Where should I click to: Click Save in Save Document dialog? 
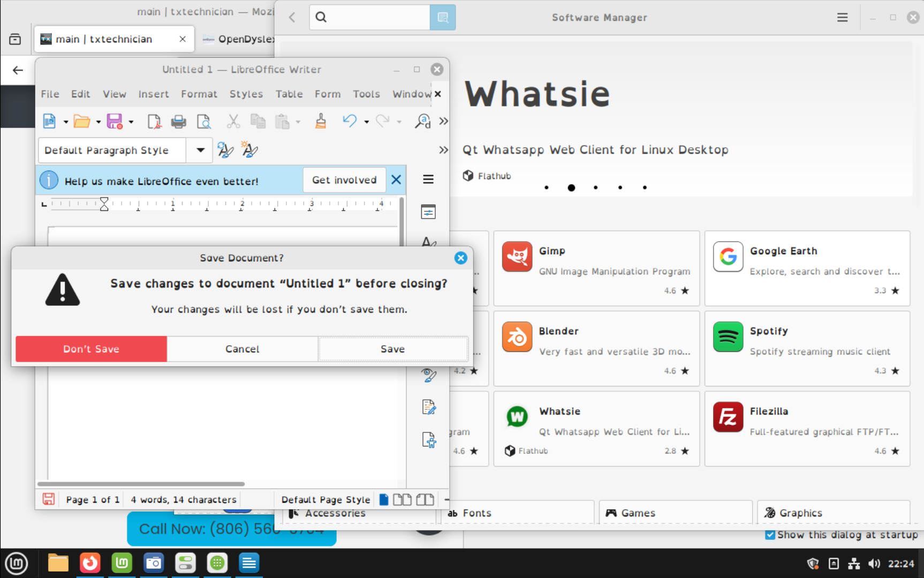tap(393, 349)
